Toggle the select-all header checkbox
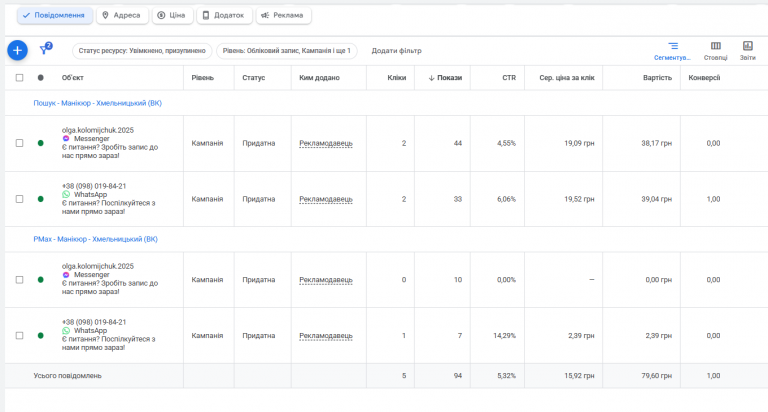This screenshot has width=768, height=412. [19, 77]
